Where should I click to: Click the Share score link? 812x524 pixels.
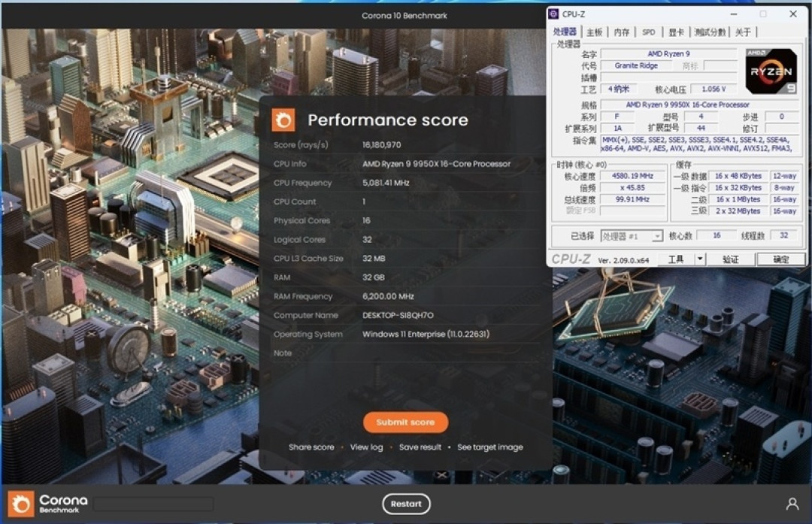tap(311, 447)
